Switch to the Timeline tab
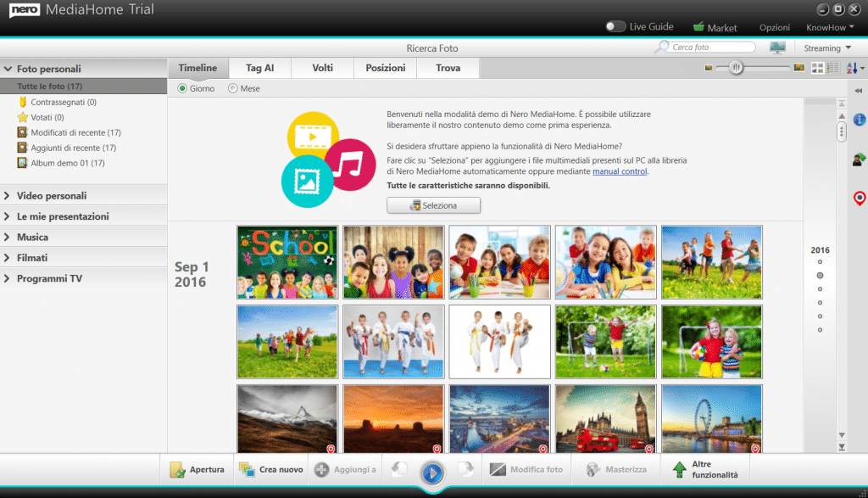868x498 pixels. [198, 68]
